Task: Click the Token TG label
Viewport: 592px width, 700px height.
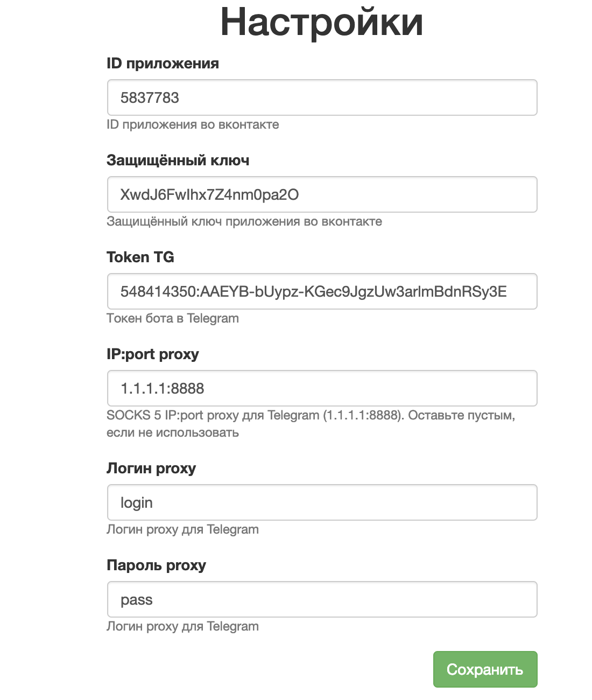Action: [140, 257]
